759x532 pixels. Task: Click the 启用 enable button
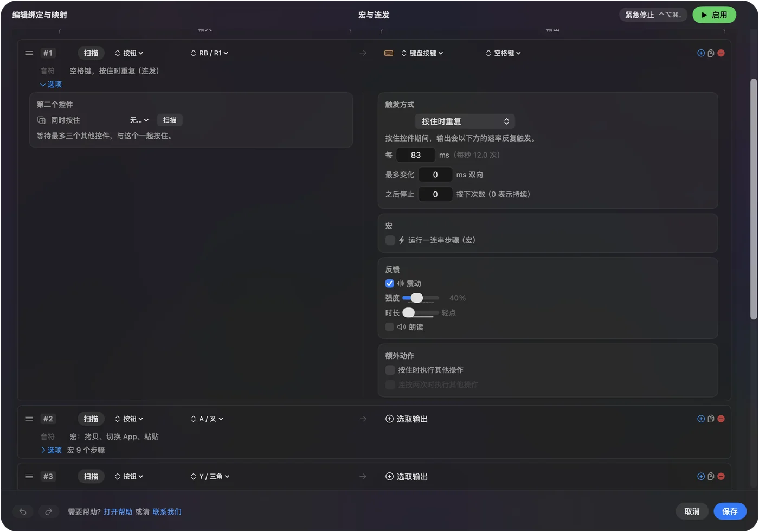[714, 15]
